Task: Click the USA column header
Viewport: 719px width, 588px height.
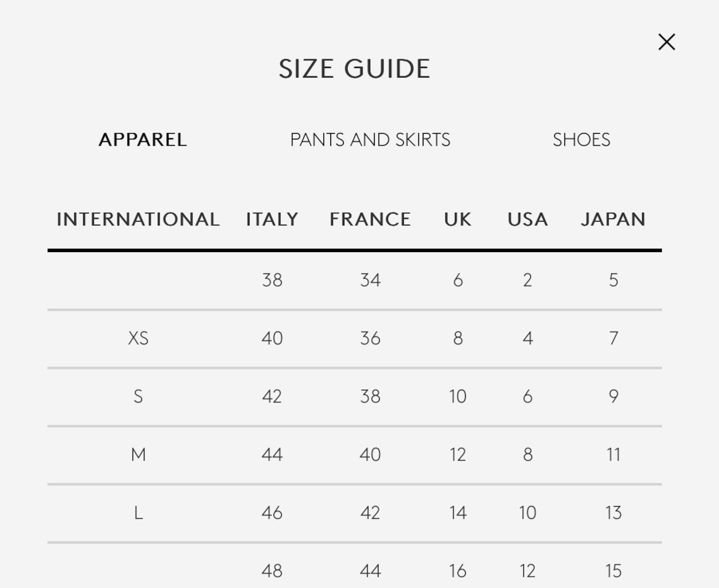Action: [x=527, y=219]
